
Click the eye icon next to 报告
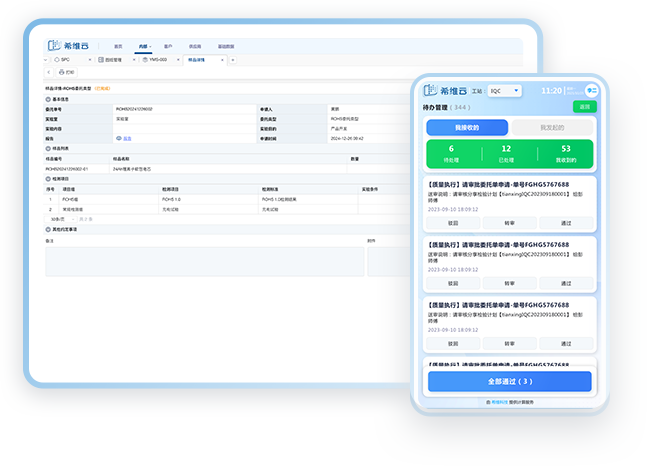pos(119,138)
